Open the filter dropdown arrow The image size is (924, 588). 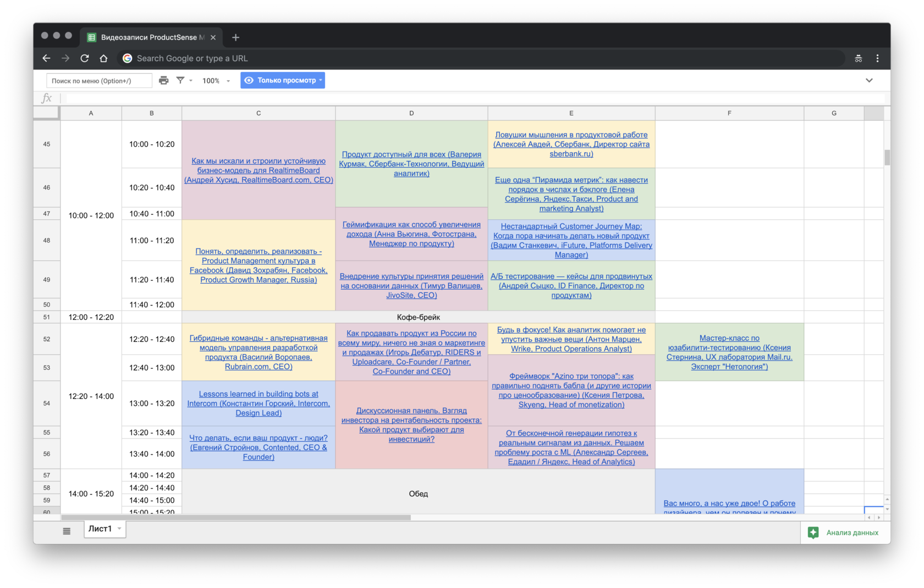191,80
